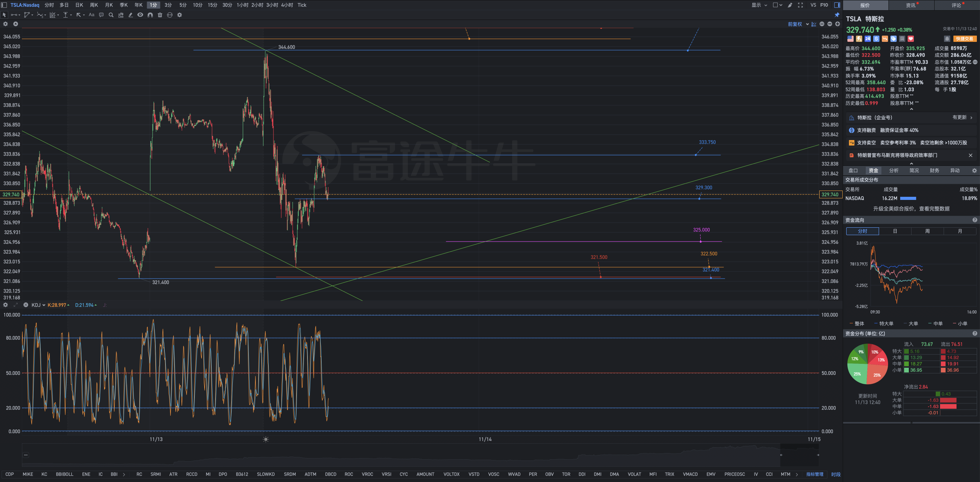Click the chart range navigator right handle
This screenshot has width=980, height=482.
pos(818,455)
